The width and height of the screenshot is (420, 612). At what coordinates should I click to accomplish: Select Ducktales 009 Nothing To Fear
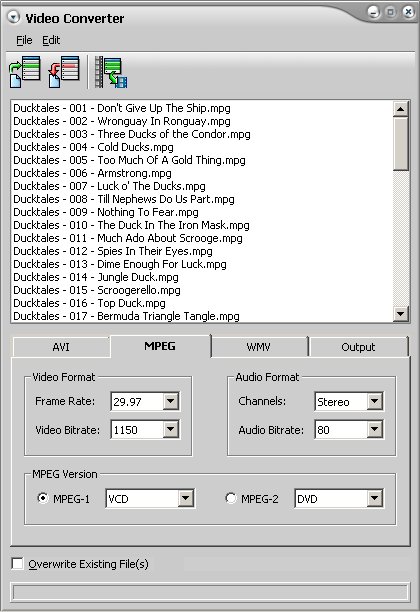tap(106, 212)
